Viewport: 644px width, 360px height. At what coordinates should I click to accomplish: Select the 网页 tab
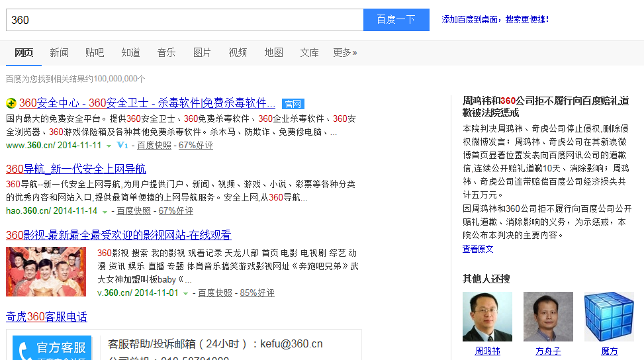click(x=24, y=52)
